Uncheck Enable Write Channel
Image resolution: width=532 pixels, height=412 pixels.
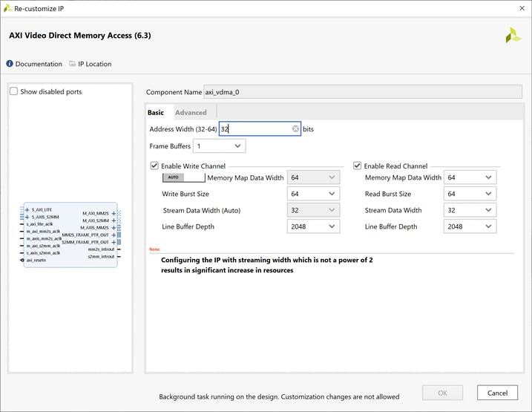(154, 166)
